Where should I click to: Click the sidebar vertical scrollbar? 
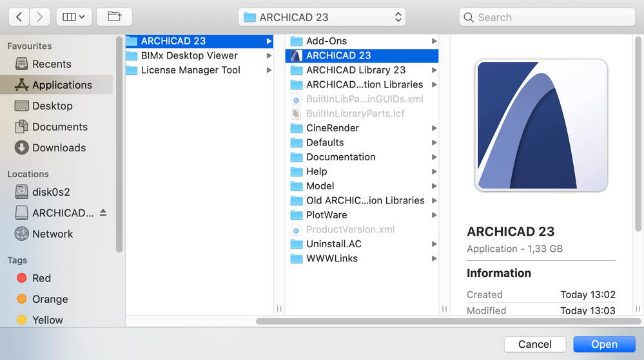tap(119, 144)
